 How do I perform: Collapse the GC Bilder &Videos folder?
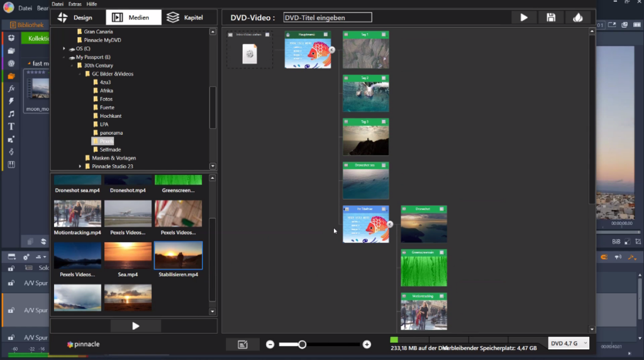tap(80, 74)
